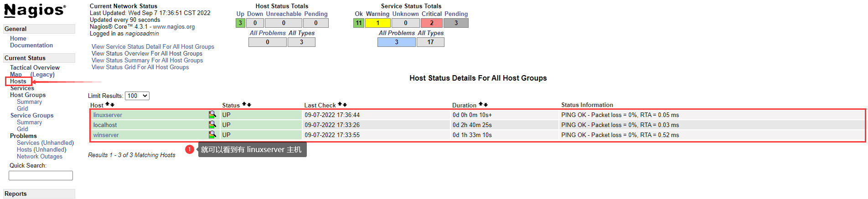Click the host Unreachable heading

pos(284,14)
